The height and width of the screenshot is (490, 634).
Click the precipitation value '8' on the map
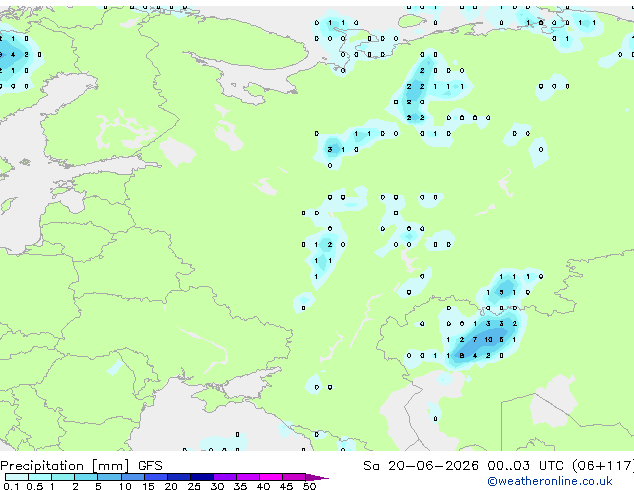click(x=462, y=356)
